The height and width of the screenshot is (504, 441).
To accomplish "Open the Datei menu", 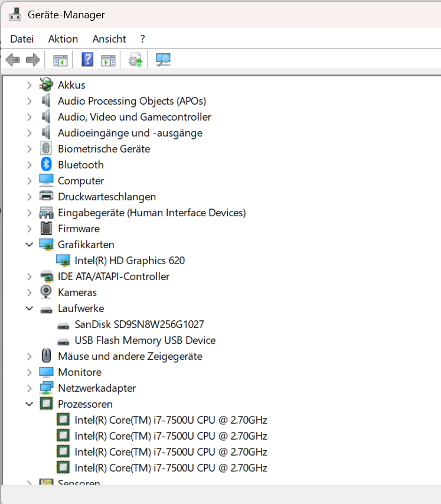I will 22,39.
